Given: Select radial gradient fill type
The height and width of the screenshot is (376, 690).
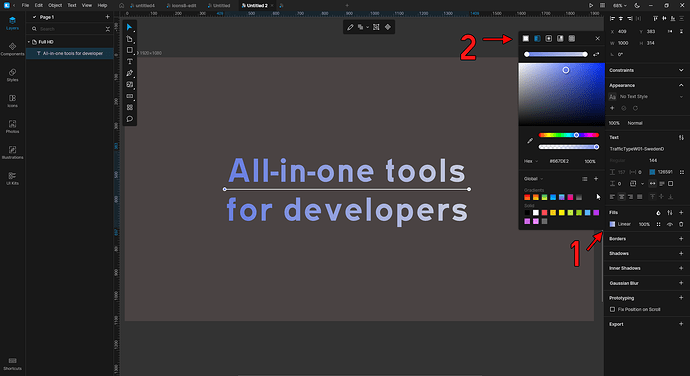Looking at the screenshot, I should pyautogui.click(x=549, y=39).
